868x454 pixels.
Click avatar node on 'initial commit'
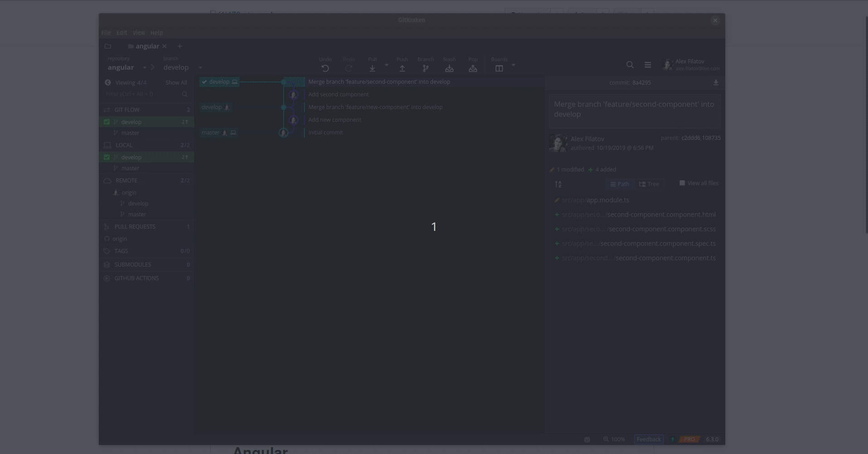tap(284, 133)
